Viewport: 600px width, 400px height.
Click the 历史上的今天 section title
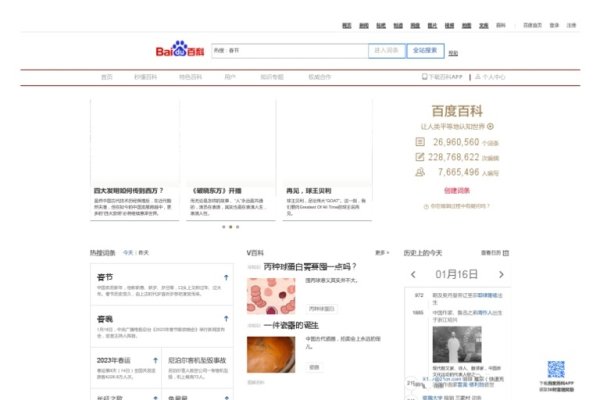[x=423, y=253]
